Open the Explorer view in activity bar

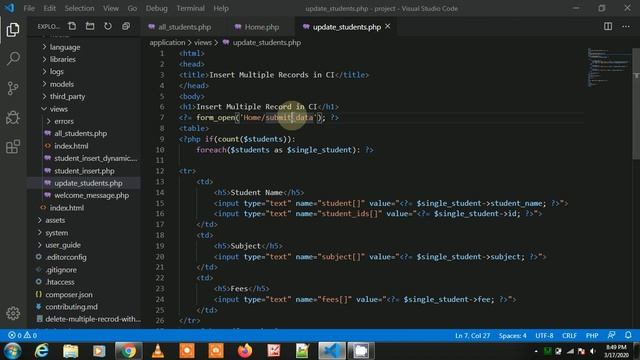(13, 30)
